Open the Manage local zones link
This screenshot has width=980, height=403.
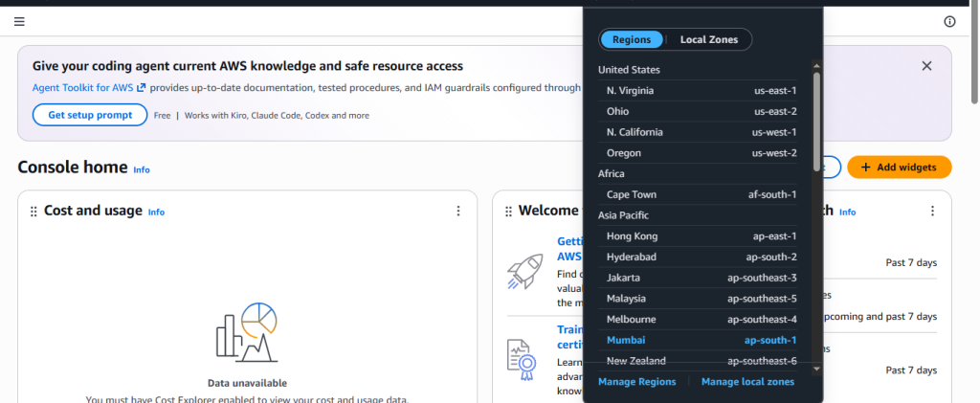tap(747, 382)
